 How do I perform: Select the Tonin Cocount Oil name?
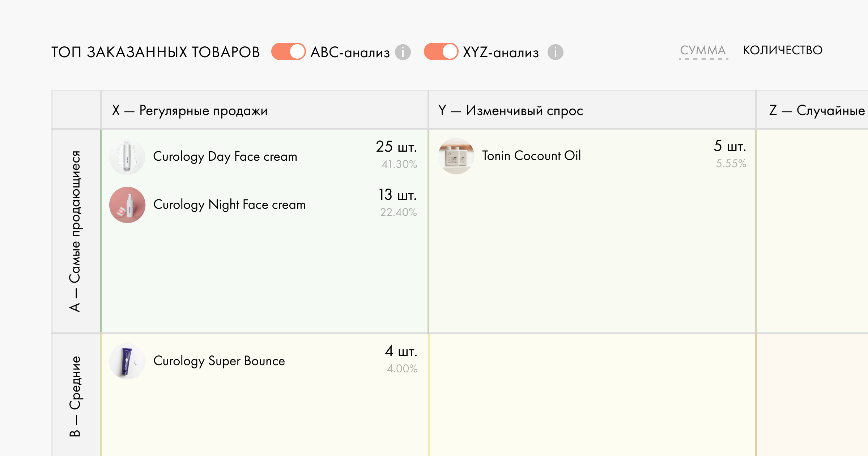(531, 156)
